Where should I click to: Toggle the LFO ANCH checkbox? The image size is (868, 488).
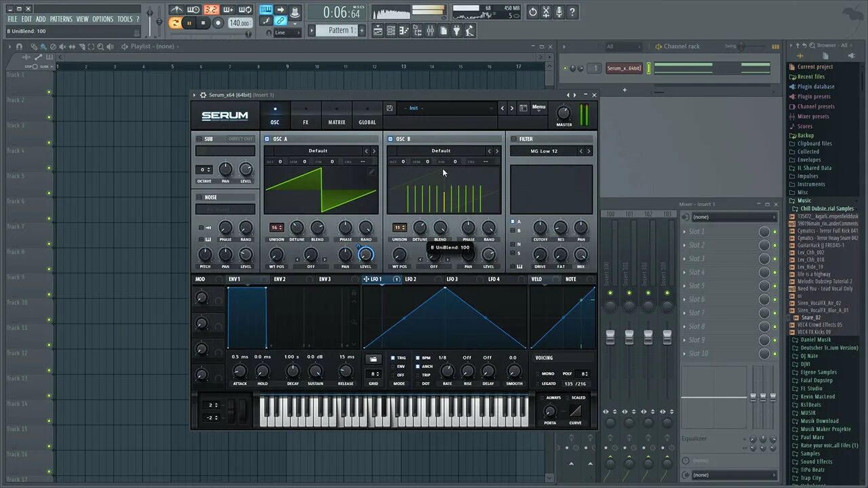pos(418,367)
